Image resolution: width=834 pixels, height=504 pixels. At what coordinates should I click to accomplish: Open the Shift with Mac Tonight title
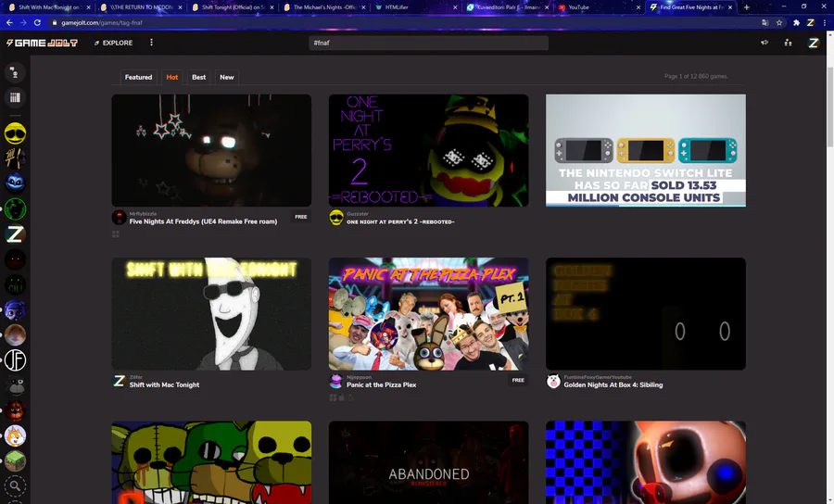click(164, 384)
